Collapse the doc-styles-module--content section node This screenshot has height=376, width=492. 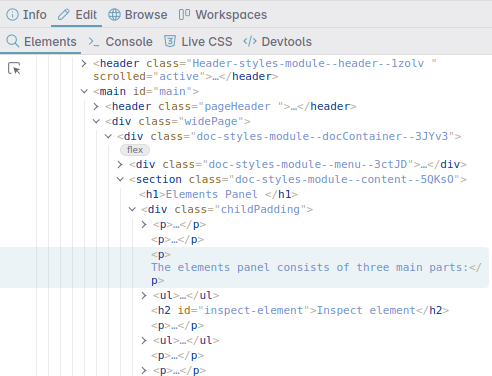tap(120, 179)
